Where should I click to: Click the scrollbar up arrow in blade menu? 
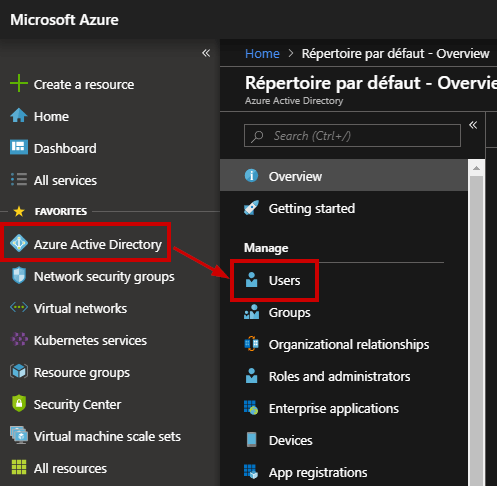point(476,168)
